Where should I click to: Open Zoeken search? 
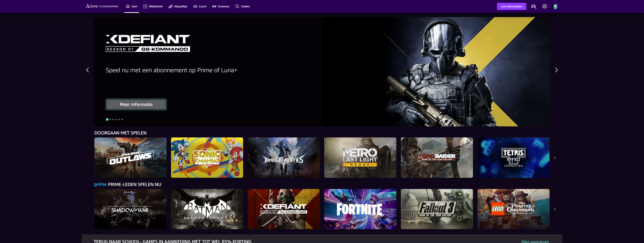click(243, 6)
